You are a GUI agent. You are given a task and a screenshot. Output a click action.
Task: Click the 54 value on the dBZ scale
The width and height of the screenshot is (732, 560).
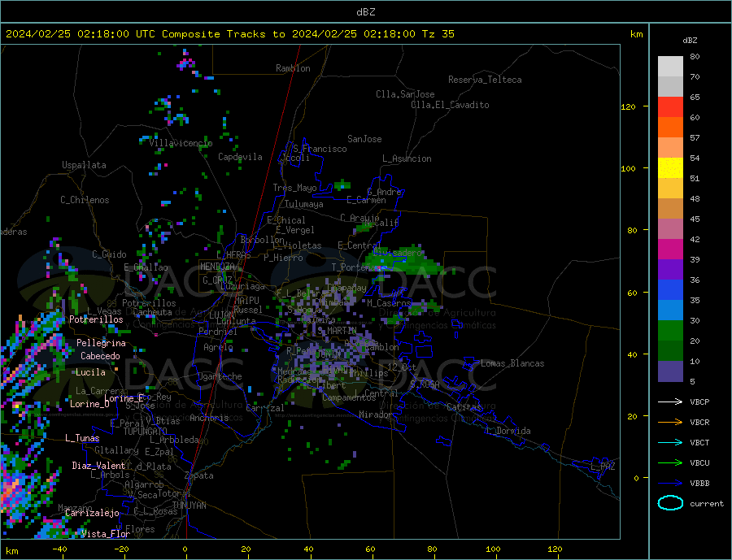click(x=695, y=158)
